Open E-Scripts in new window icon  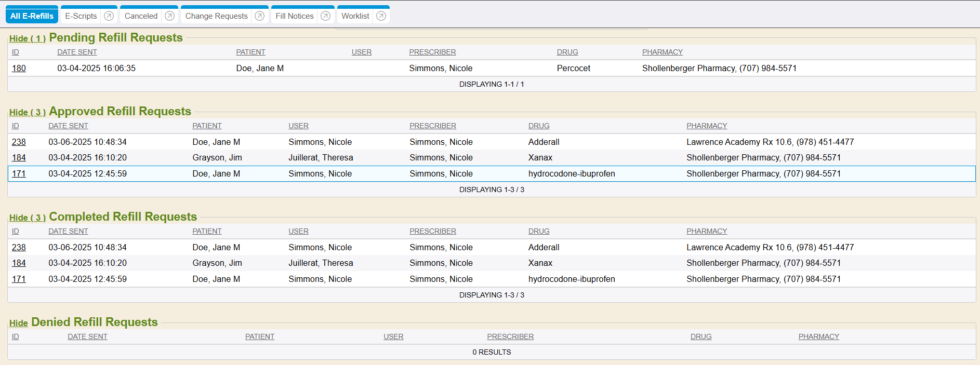click(109, 16)
